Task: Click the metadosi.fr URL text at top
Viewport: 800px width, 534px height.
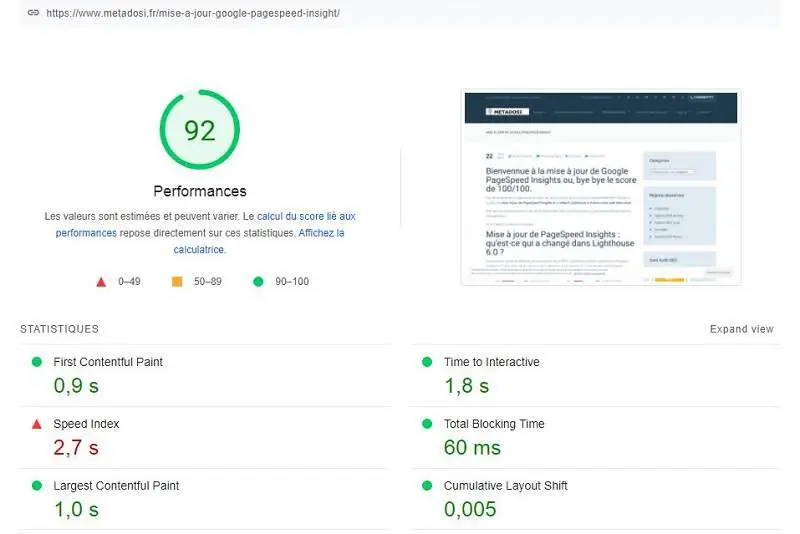Action: coord(193,13)
